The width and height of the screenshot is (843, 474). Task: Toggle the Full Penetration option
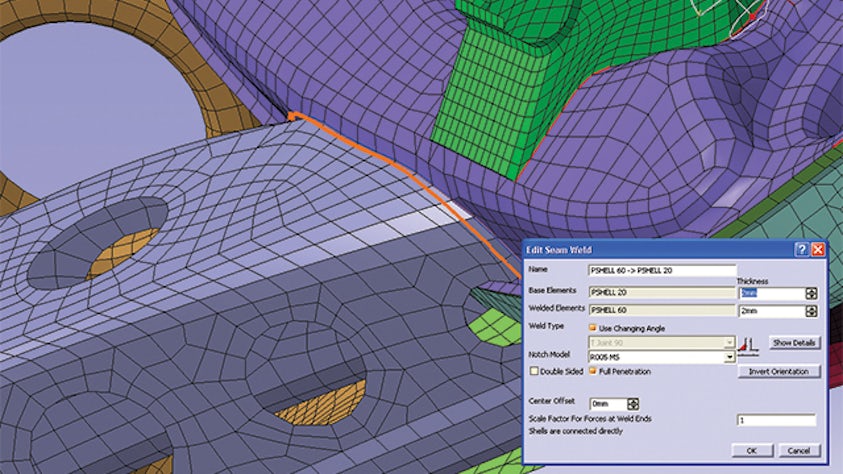click(592, 371)
